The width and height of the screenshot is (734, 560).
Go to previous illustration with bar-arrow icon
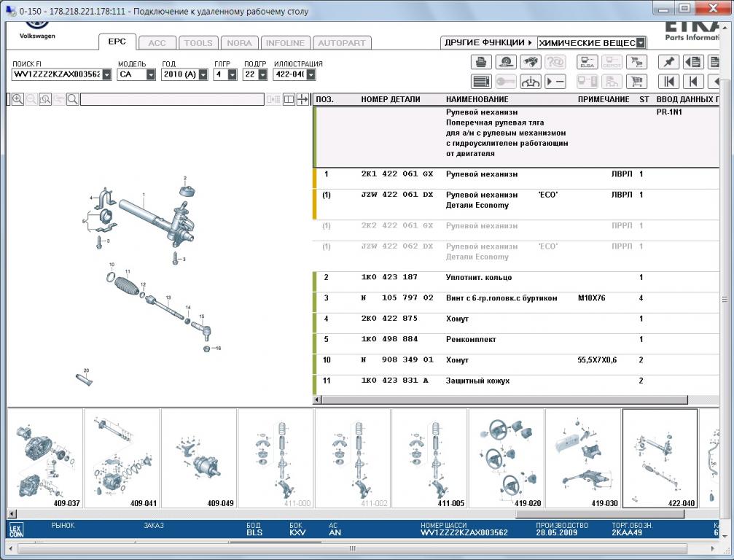tap(693, 82)
